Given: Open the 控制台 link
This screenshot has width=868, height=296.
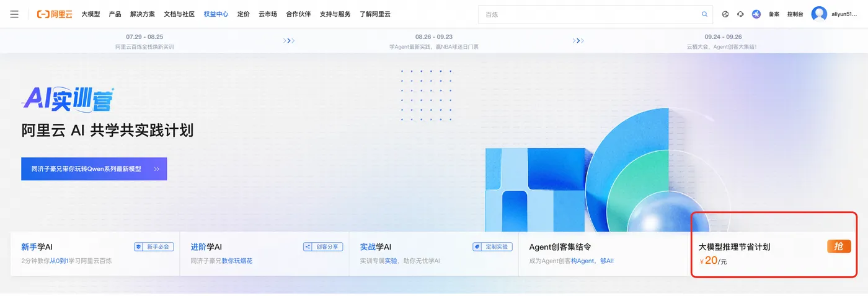Looking at the screenshot, I should pos(795,14).
